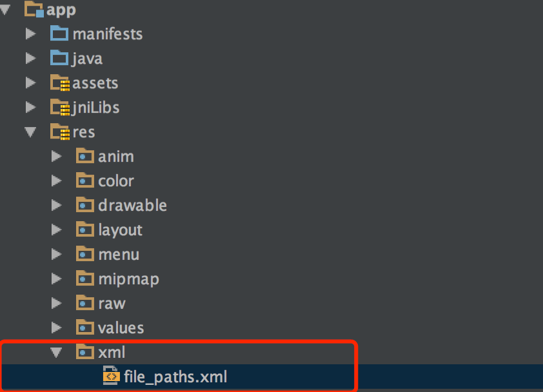Viewport: 543px width, 392px height.
Task: Expand the layout folder arrow
Action: [x=56, y=230]
